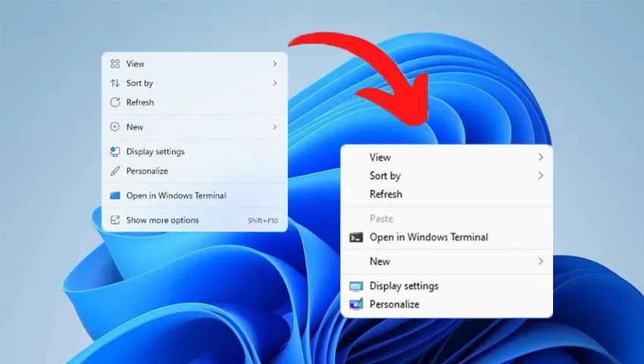
Task: Click the Display settings monitor icon in left menu
Action: [115, 152]
